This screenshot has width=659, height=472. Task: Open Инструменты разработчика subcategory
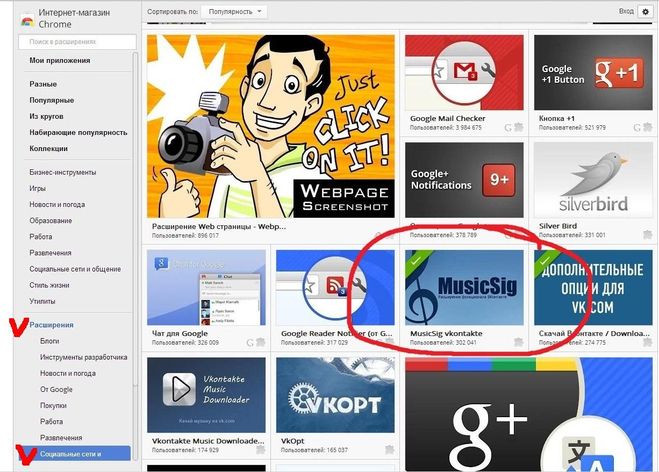pos(83,357)
